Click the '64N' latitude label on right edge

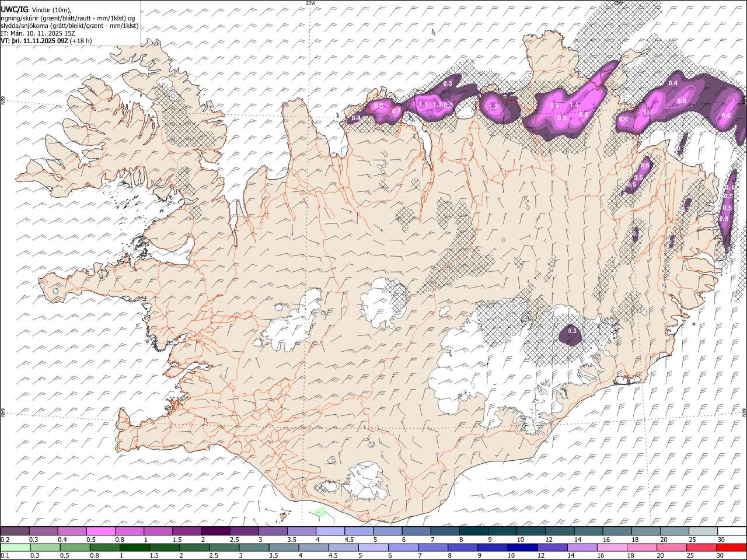(744, 412)
